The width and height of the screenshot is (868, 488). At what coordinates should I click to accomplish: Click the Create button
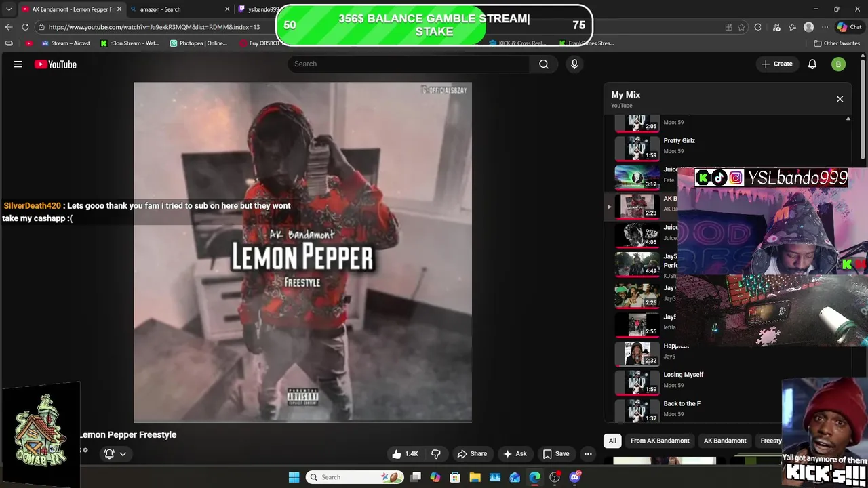coord(776,64)
